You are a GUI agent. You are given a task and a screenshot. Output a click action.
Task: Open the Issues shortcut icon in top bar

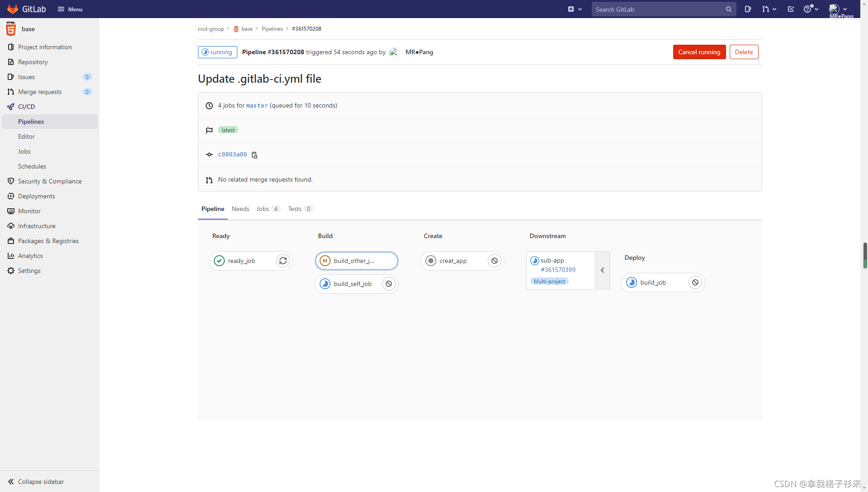click(x=748, y=9)
